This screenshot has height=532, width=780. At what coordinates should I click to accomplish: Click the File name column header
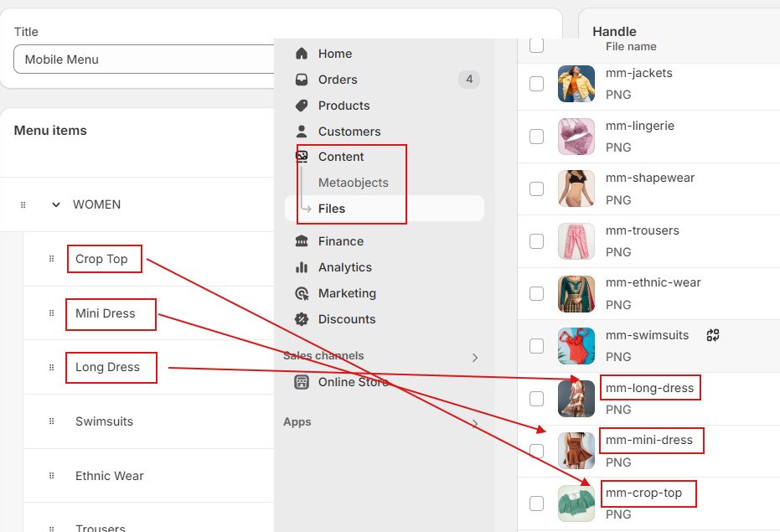pyautogui.click(x=631, y=46)
